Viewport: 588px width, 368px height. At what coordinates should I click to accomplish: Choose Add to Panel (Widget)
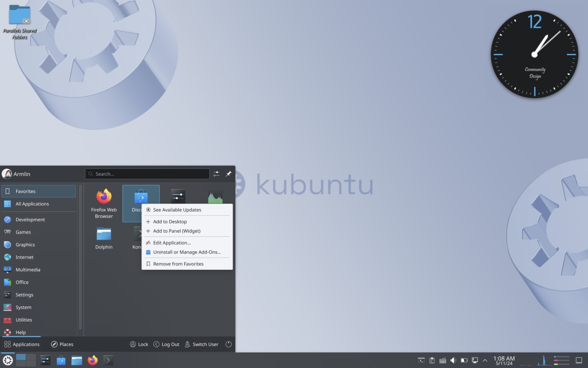click(187, 231)
